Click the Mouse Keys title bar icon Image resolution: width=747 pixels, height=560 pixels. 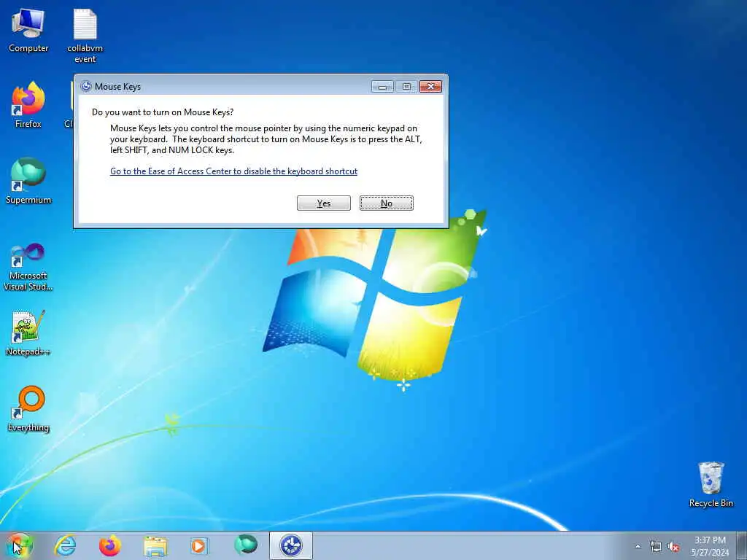[x=86, y=86]
